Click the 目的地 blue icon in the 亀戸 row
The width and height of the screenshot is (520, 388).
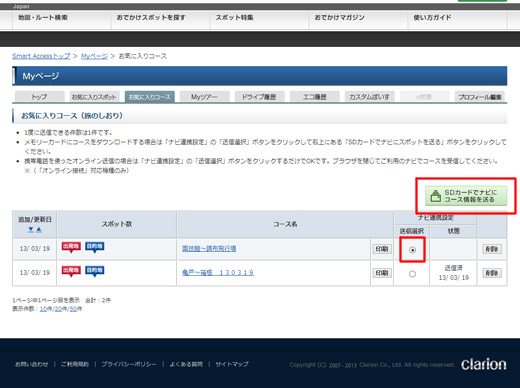click(95, 271)
